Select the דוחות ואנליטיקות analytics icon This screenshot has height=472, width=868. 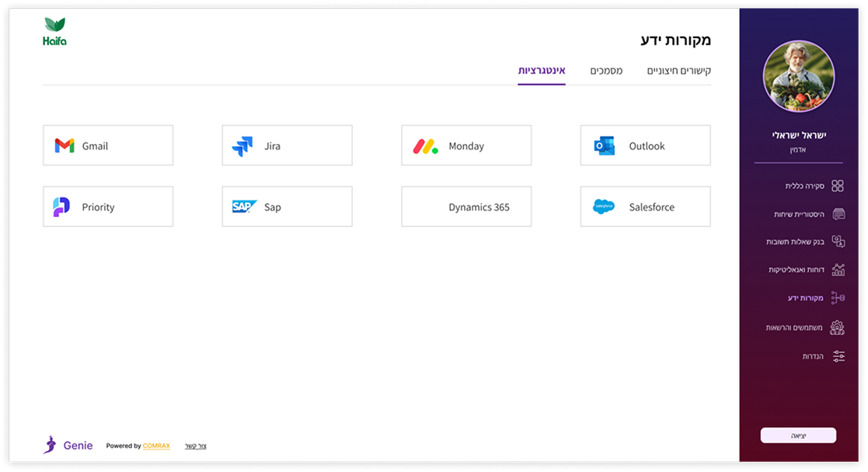click(x=838, y=270)
